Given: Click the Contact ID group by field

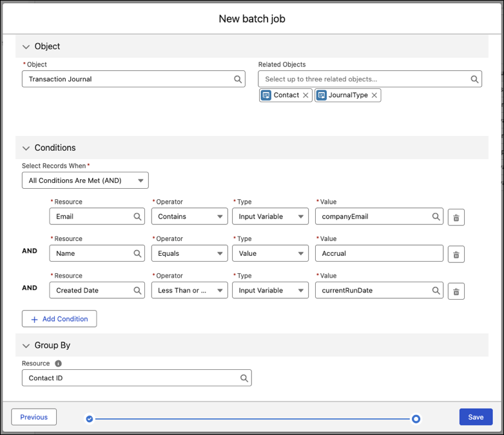Looking at the screenshot, I should pos(137,378).
